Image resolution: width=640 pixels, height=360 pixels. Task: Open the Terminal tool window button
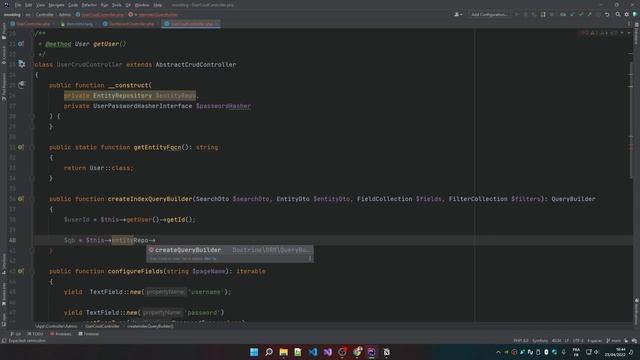89,334
